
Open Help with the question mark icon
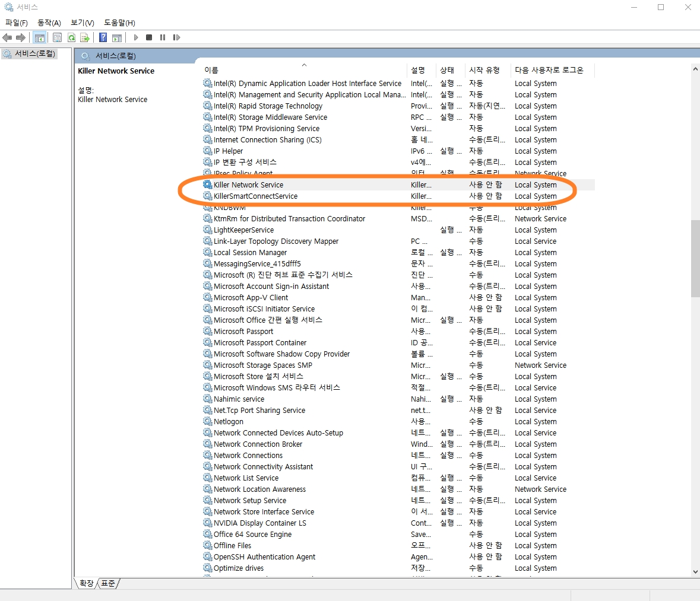click(103, 37)
